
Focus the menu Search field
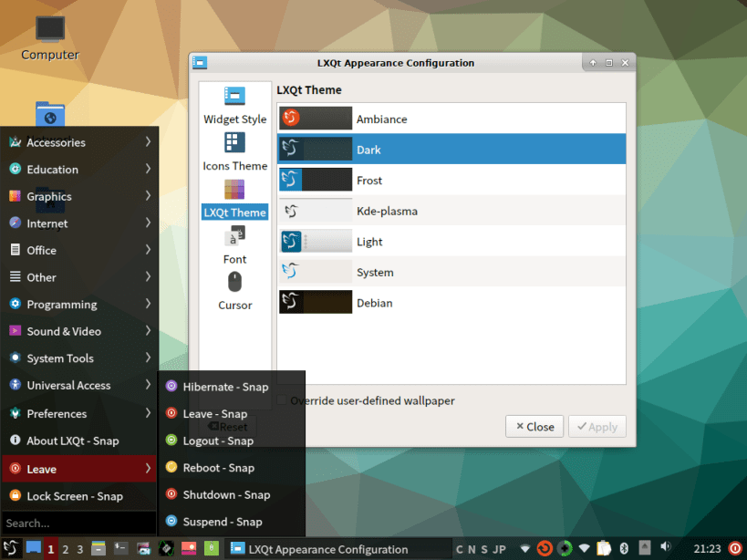tap(79, 523)
